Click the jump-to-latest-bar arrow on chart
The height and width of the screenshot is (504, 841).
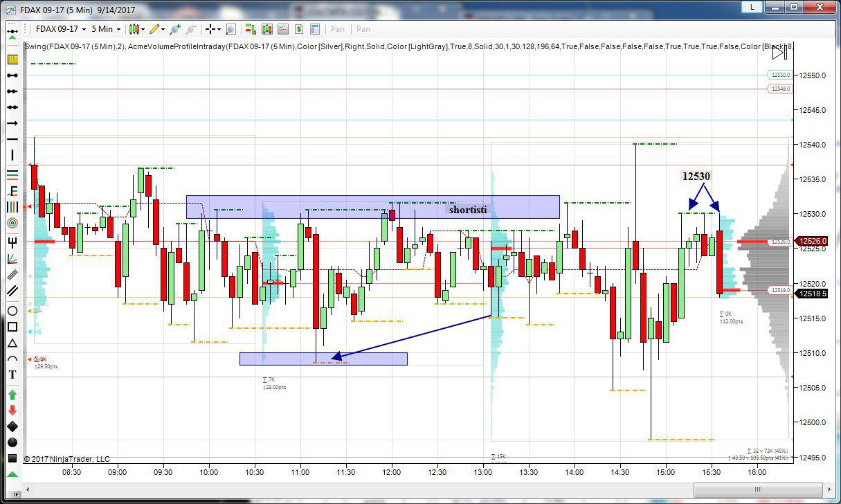point(779,53)
